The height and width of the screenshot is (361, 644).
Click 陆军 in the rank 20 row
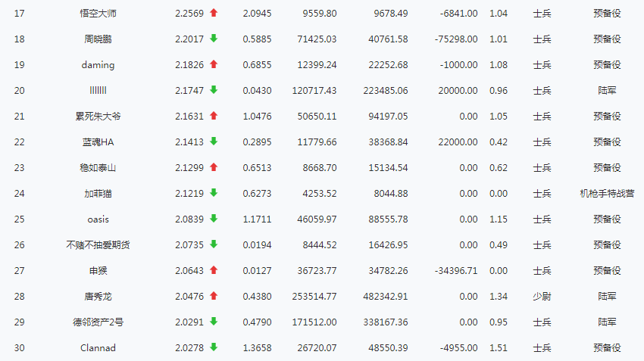click(607, 91)
